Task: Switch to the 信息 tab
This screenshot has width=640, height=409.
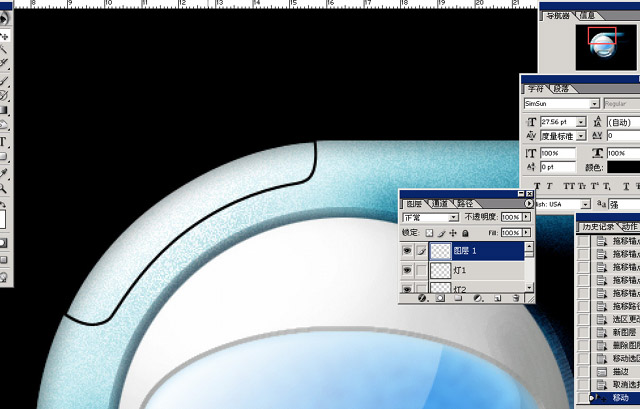Action: click(x=587, y=16)
